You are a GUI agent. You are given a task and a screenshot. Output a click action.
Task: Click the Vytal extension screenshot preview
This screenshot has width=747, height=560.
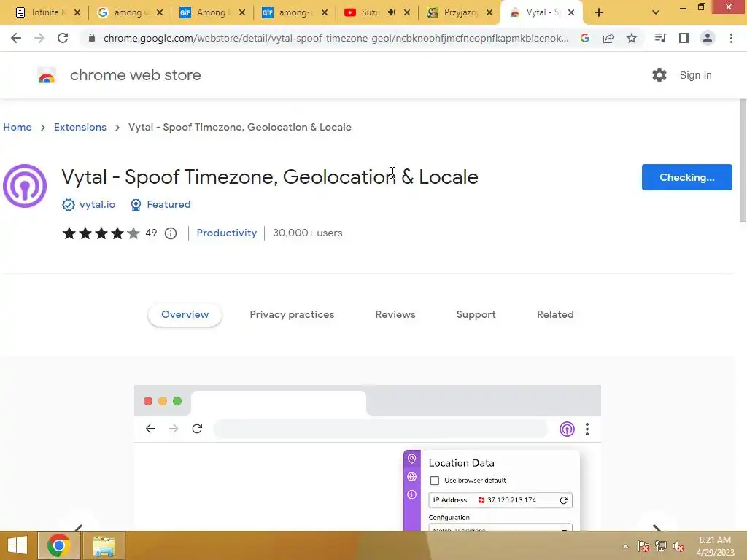[x=368, y=458]
